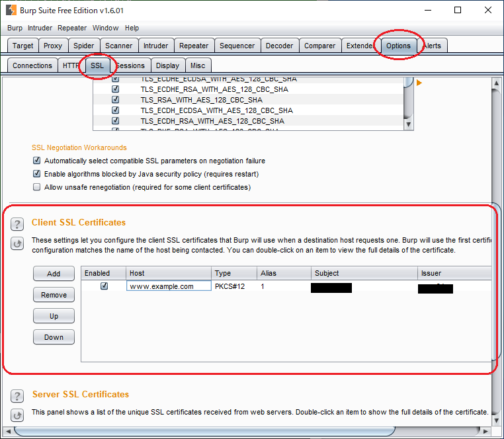Click the Alias column header
The width and height of the screenshot is (504, 439).
[284, 273]
